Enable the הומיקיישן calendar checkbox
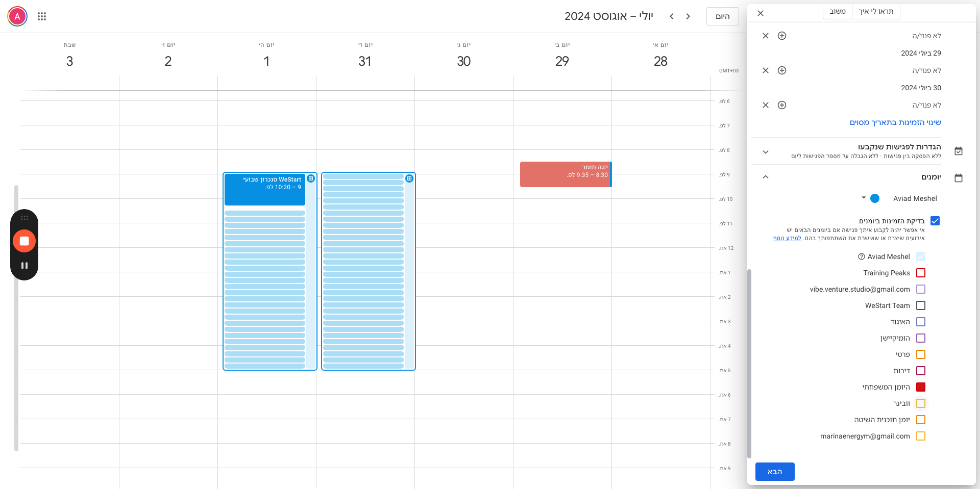 pos(921,338)
